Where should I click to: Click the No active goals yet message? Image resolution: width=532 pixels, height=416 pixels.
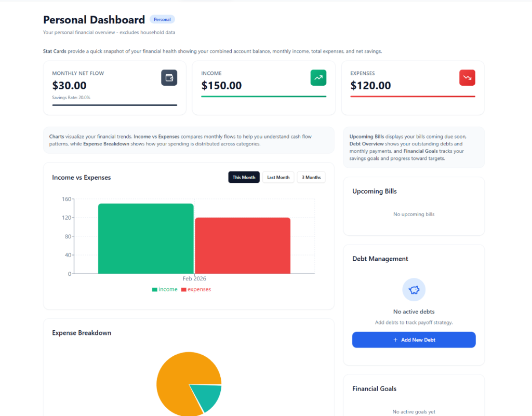[x=414, y=412]
